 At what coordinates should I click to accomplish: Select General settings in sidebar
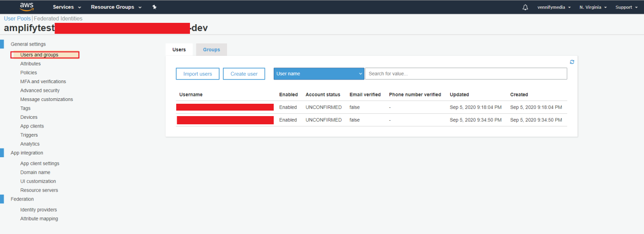point(28,44)
